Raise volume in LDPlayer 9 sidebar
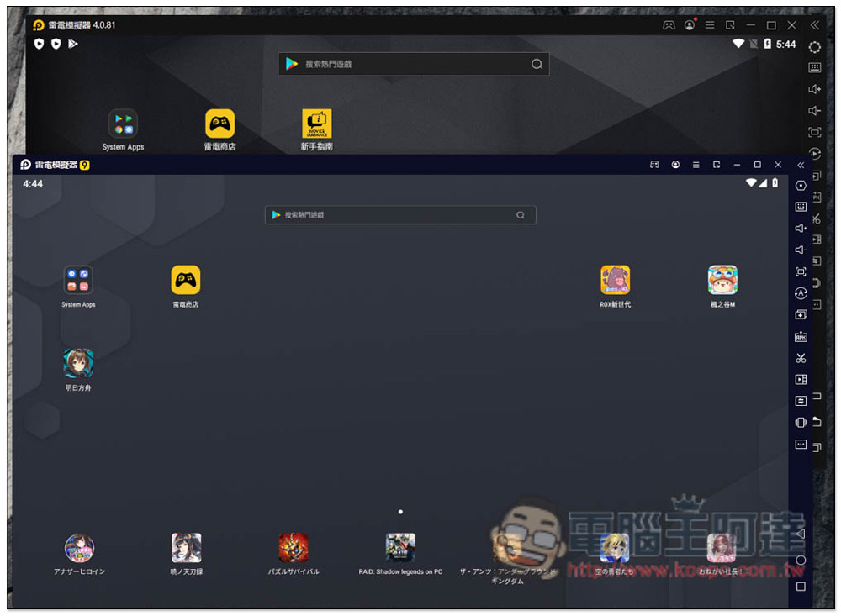This screenshot has width=841, height=616. pos(801,229)
